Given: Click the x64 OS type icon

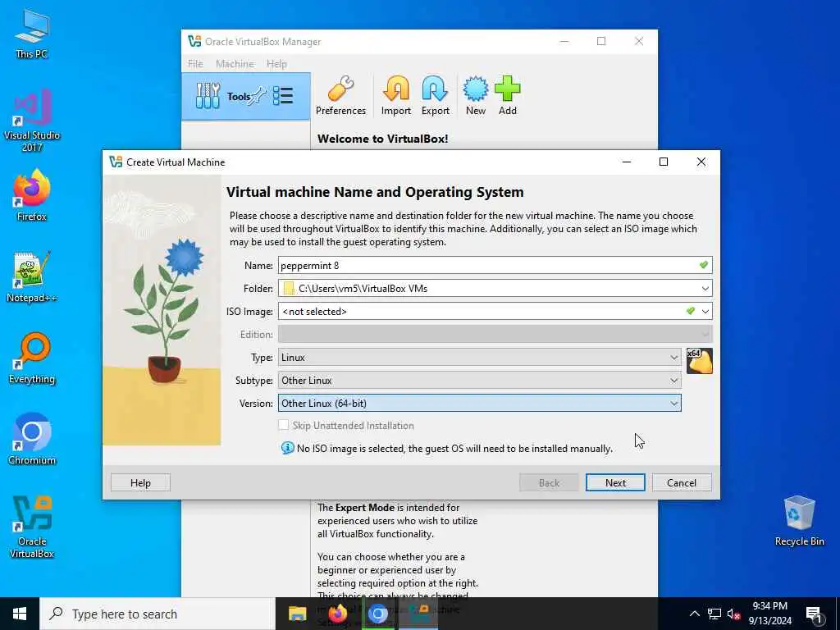Looking at the screenshot, I should (699, 361).
